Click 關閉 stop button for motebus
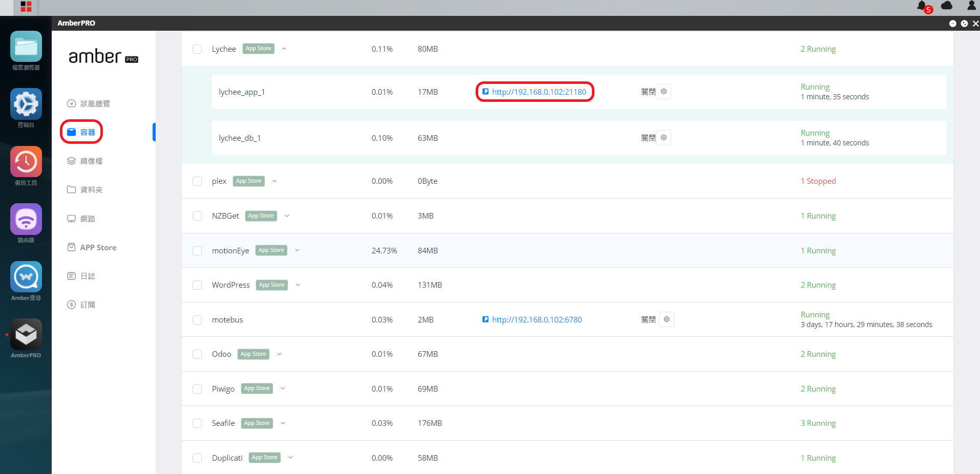Screen dimensions: 980x474 [648, 319]
